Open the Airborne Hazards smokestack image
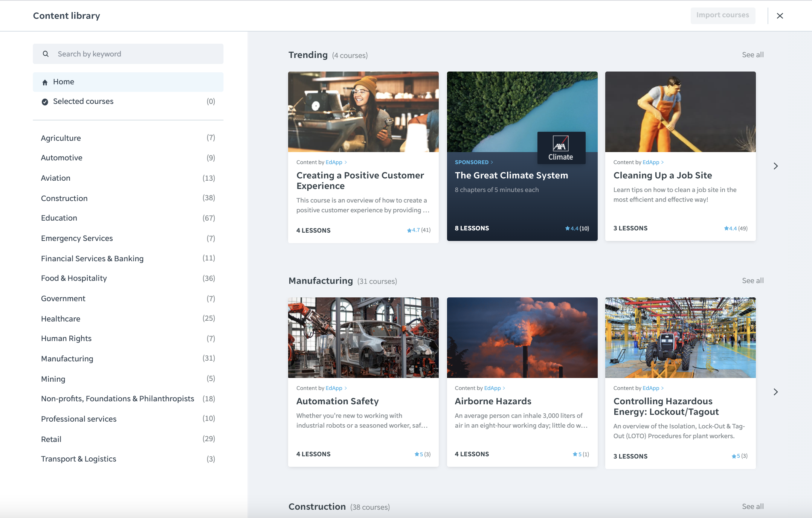812x518 pixels. pyautogui.click(x=522, y=338)
